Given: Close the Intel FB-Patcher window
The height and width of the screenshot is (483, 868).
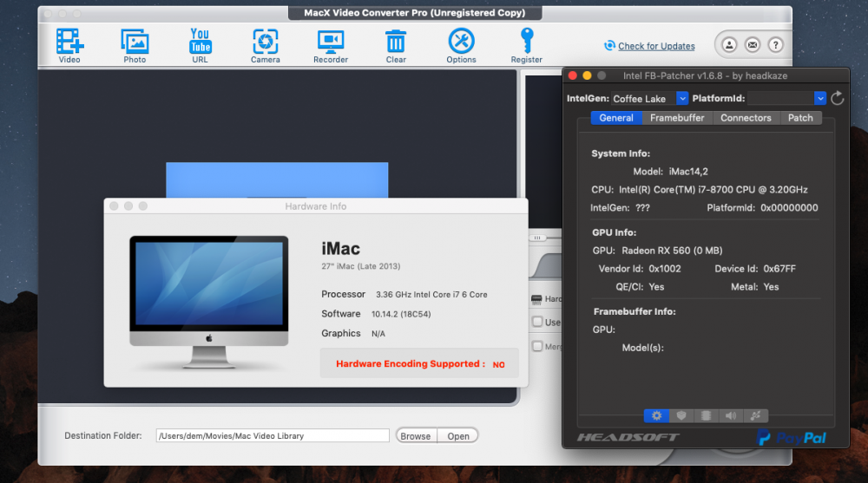Looking at the screenshot, I should [573, 75].
